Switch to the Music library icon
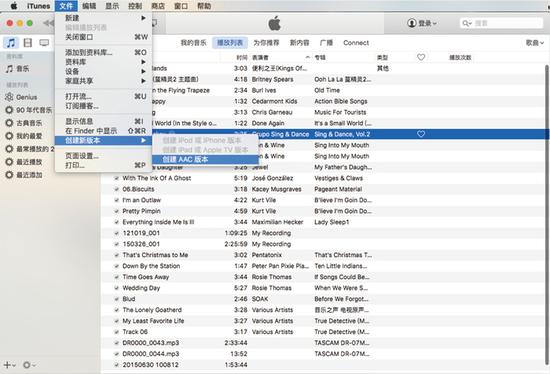Viewport: 550px width, 374px height. 11,43
